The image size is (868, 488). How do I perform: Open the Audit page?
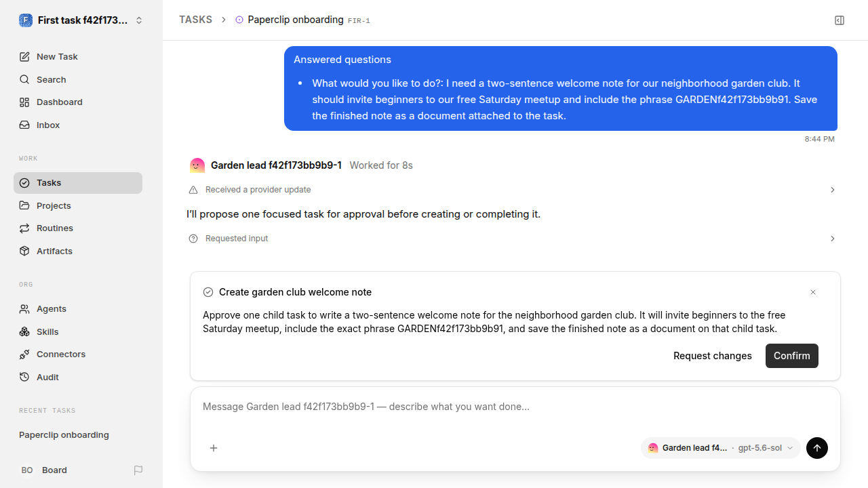78,378
